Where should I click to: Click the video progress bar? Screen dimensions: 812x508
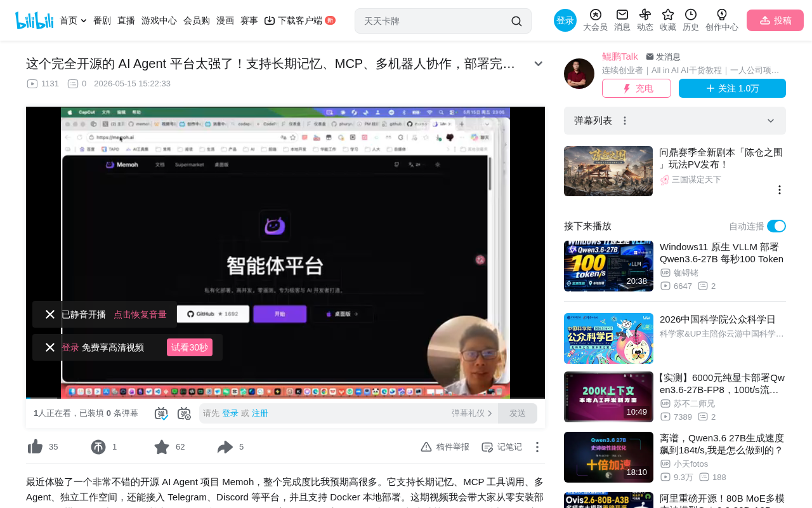(285, 398)
